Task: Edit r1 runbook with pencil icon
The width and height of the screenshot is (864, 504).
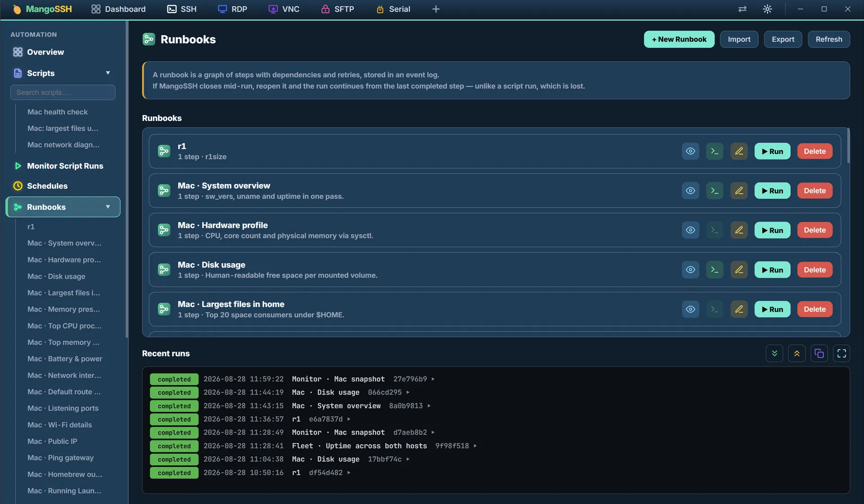Action: 739,151
